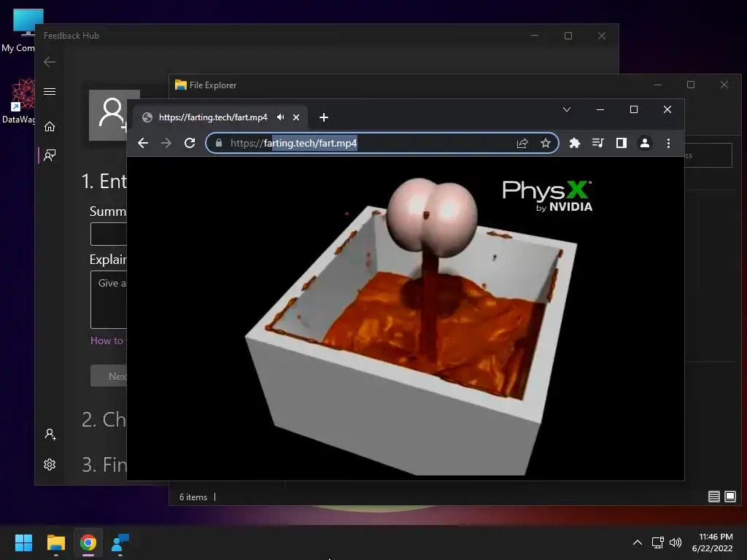
Task: Show hidden system tray icons
Action: [x=638, y=542]
